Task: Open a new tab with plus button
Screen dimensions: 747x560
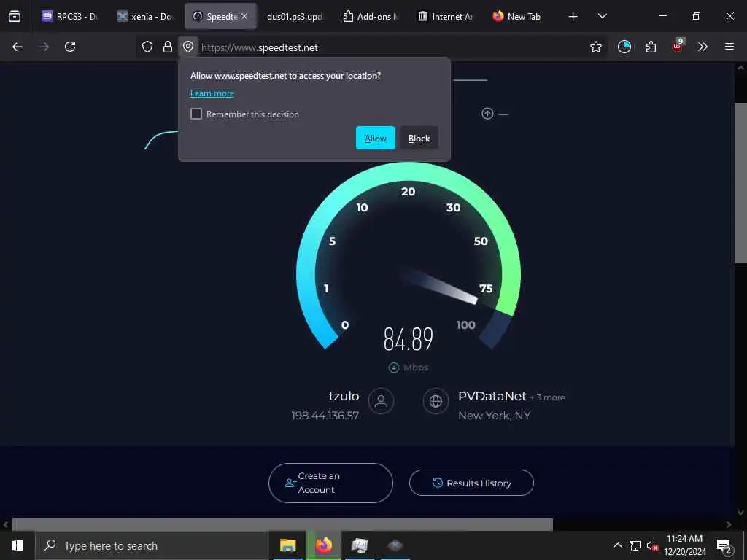Action: pyautogui.click(x=573, y=17)
